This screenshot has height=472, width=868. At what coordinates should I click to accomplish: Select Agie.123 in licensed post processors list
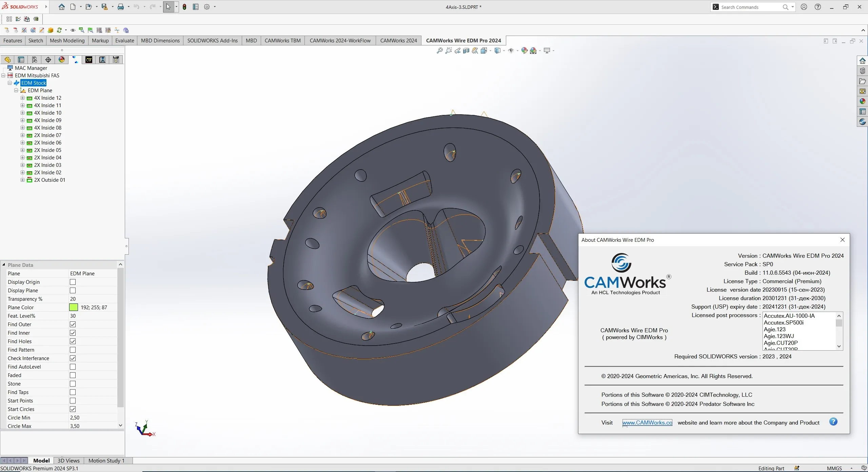[x=774, y=329]
